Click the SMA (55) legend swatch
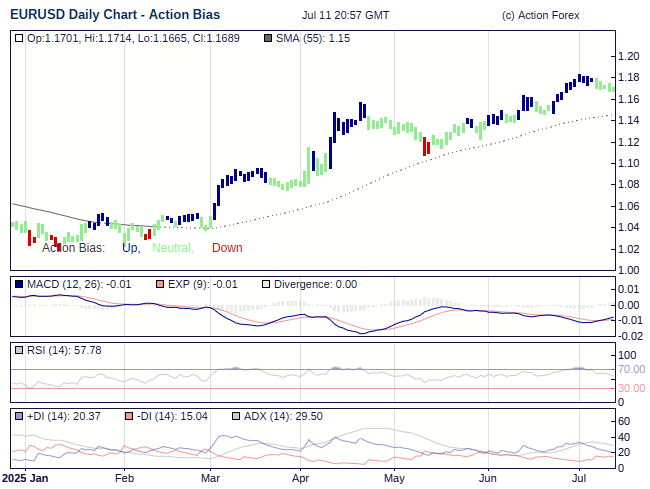The width and height of the screenshot is (650, 489). tap(266, 38)
